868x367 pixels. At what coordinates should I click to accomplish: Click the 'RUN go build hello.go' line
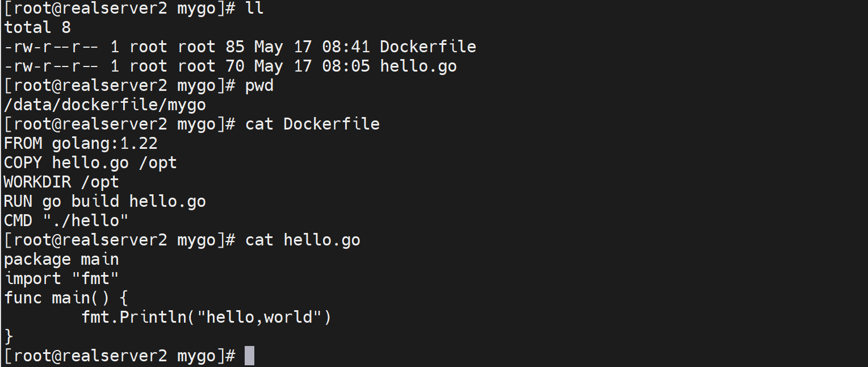(105, 201)
